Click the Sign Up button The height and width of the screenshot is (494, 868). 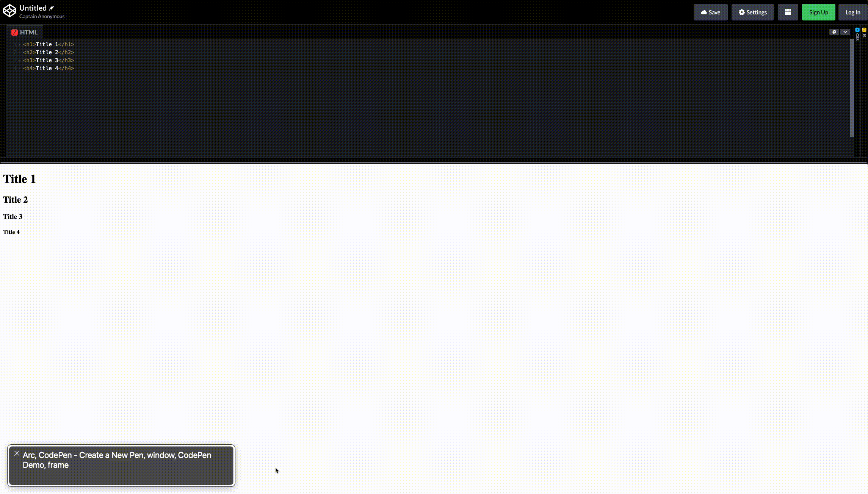[818, 13]
